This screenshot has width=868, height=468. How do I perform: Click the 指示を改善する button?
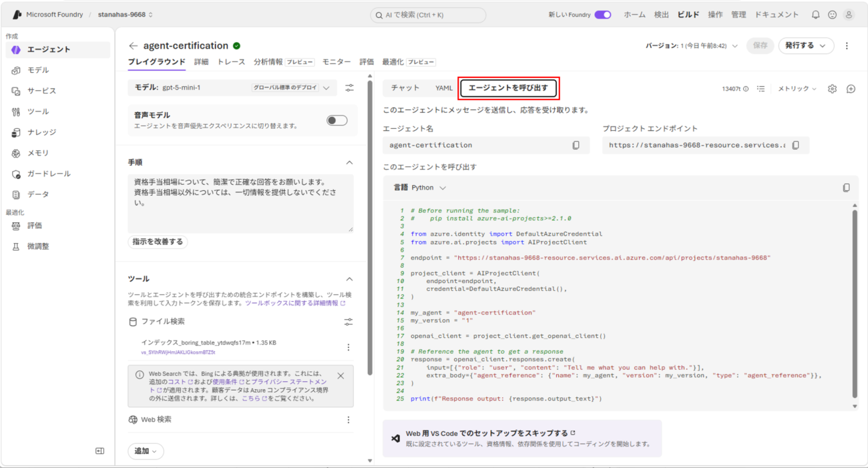[158, 242]
